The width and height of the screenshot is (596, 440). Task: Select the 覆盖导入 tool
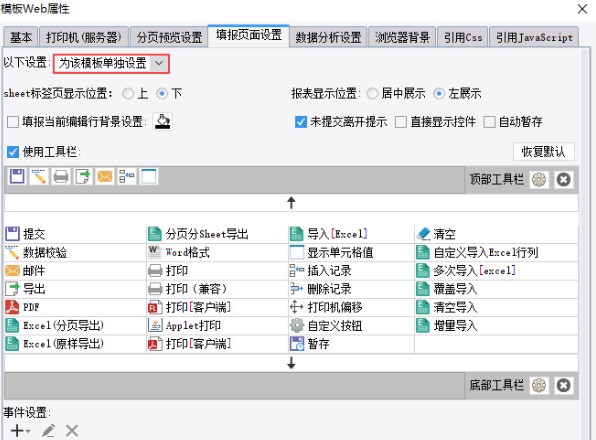pyautogui.click(x=496, y=289)
